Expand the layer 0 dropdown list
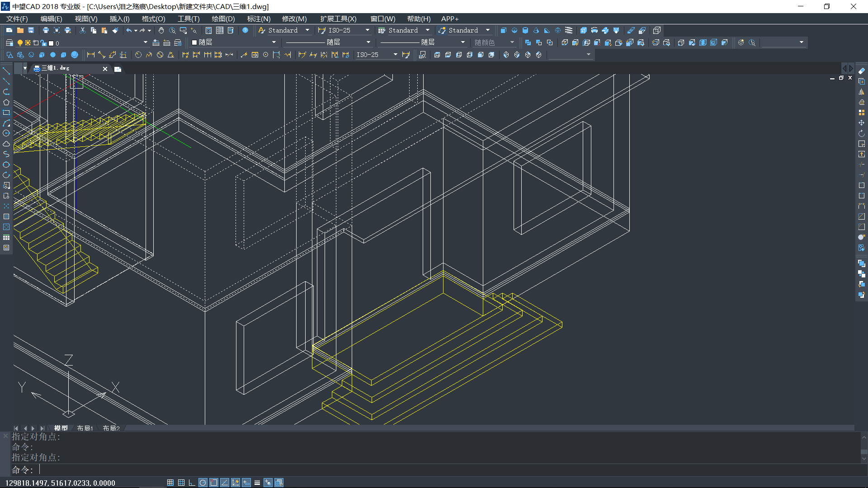 tap(145, 42)
